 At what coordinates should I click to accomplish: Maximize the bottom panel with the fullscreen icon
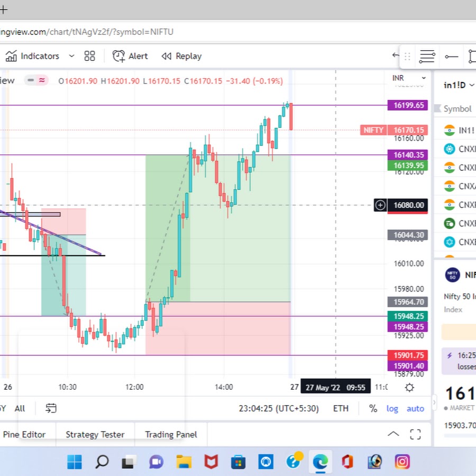pos(416,434)
